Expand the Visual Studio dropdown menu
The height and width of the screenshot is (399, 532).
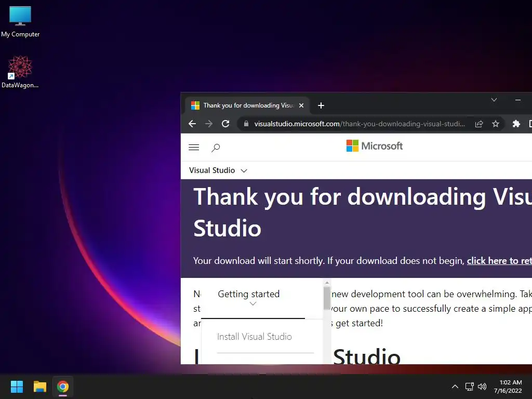point(218,170)
